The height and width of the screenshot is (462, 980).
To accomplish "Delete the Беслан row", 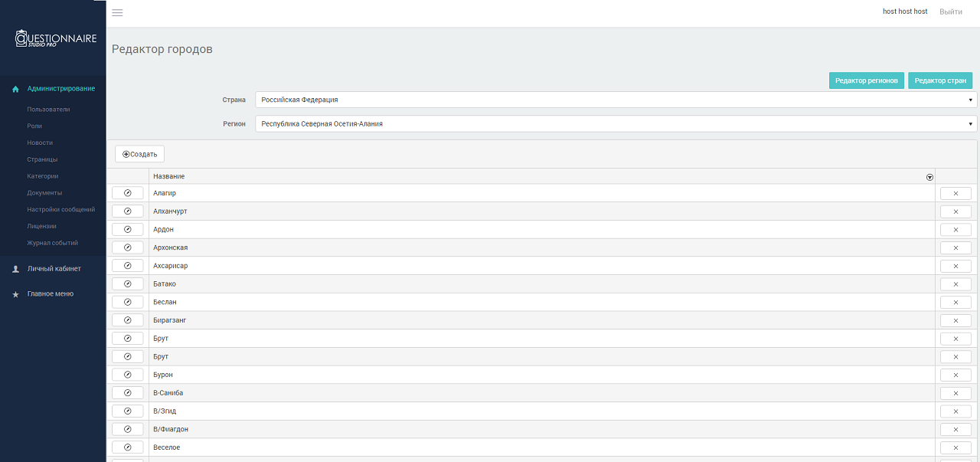I will pyautogui.click(x=955, y=302).
